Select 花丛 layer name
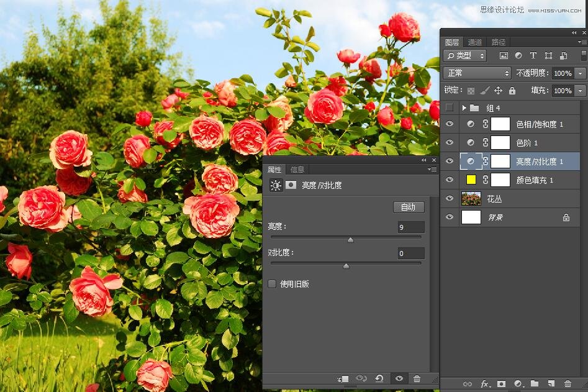The width and height of the screenshot is (588, 392). pyautogui.click(x=494, y=199)
